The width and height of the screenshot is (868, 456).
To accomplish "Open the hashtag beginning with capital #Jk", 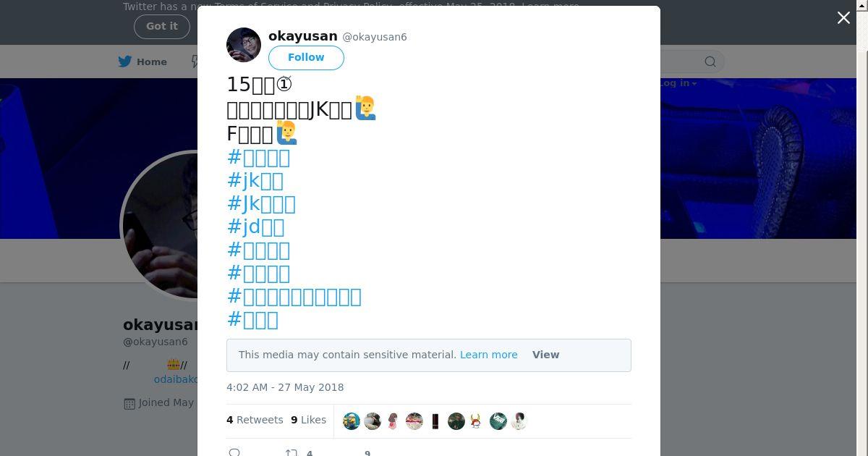I will click(x=261, y=204).
